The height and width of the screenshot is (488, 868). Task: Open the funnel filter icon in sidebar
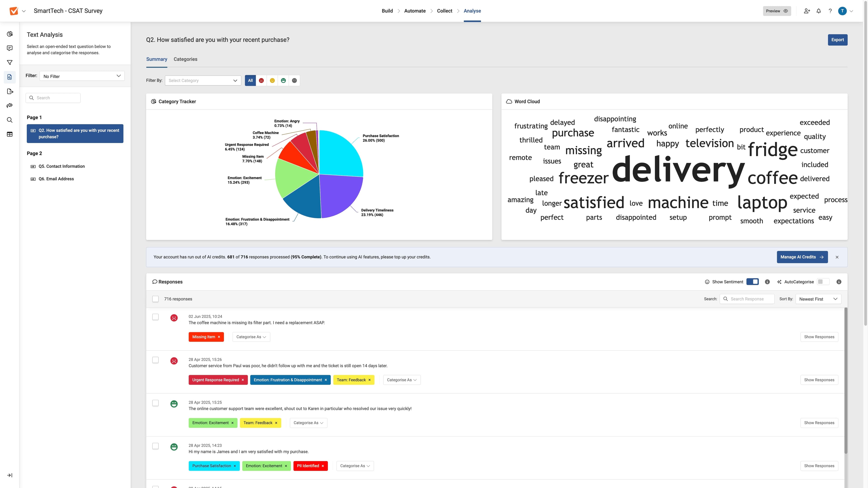click(10, 63)
